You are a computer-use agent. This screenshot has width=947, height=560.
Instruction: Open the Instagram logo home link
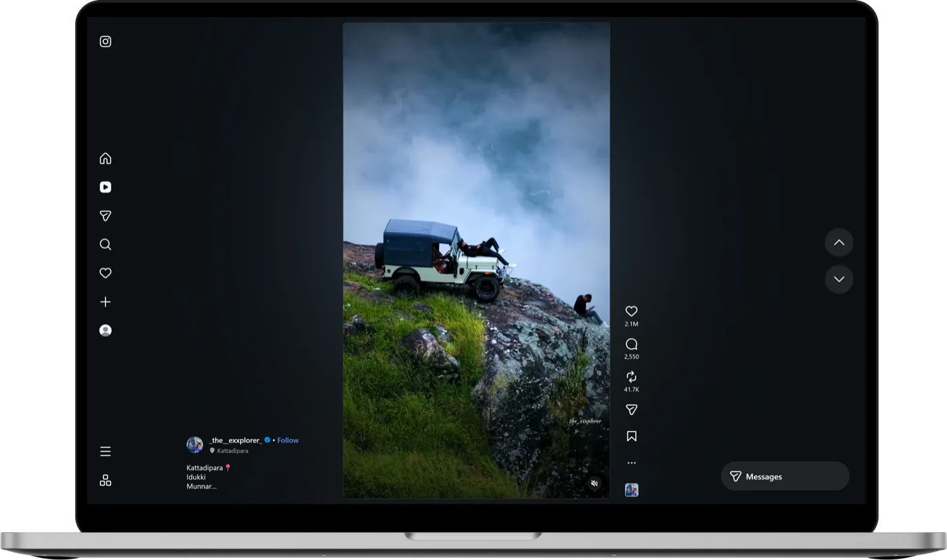[x=106, y=41]
